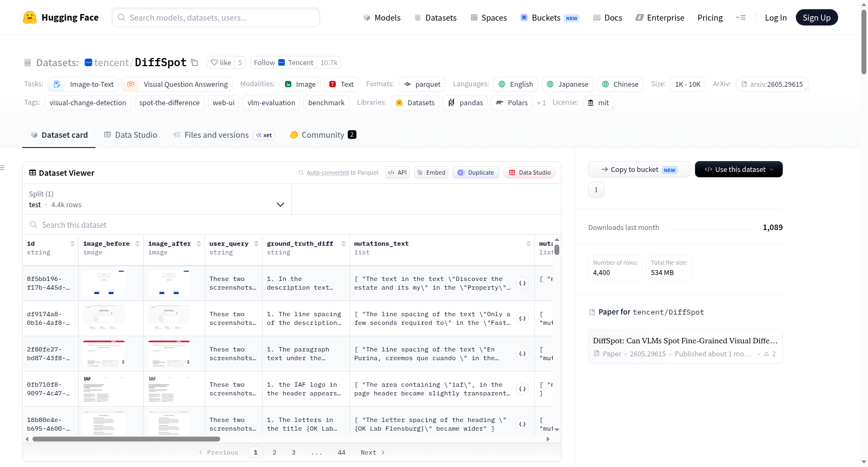Filter by Polars library tag
Viewport: 868px width, 467px height.
pos(512,103)
